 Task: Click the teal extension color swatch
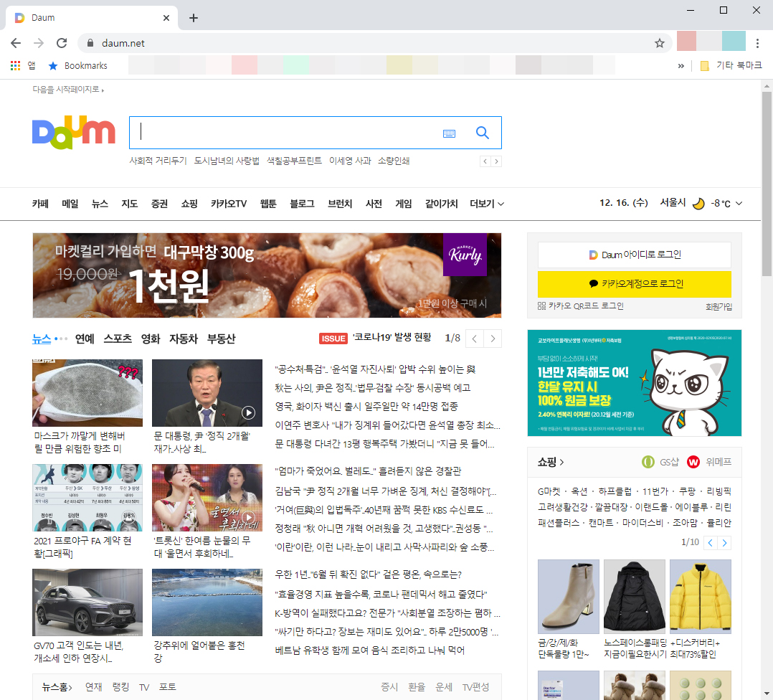coord(734,42)
